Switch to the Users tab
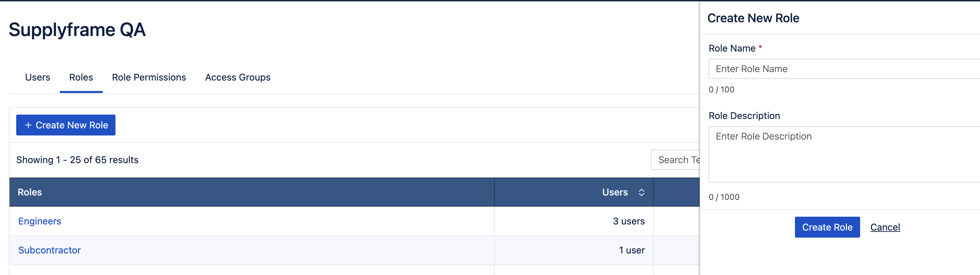Viewport: 980px width, 275px height. point(37,78)
